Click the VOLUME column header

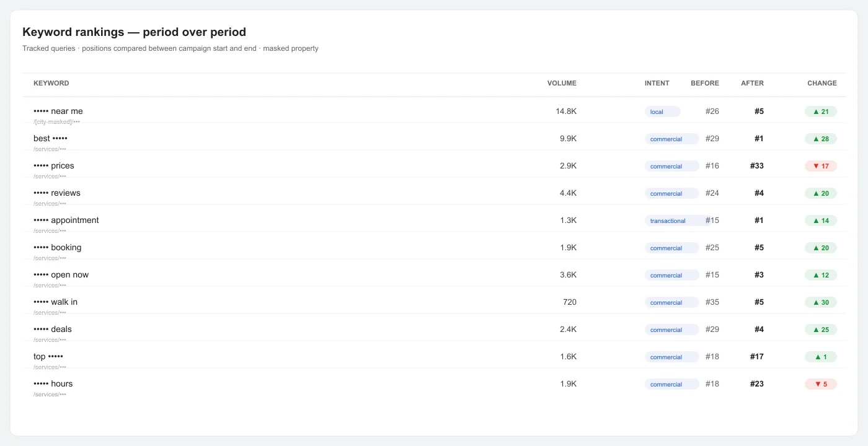pos(562,83)
